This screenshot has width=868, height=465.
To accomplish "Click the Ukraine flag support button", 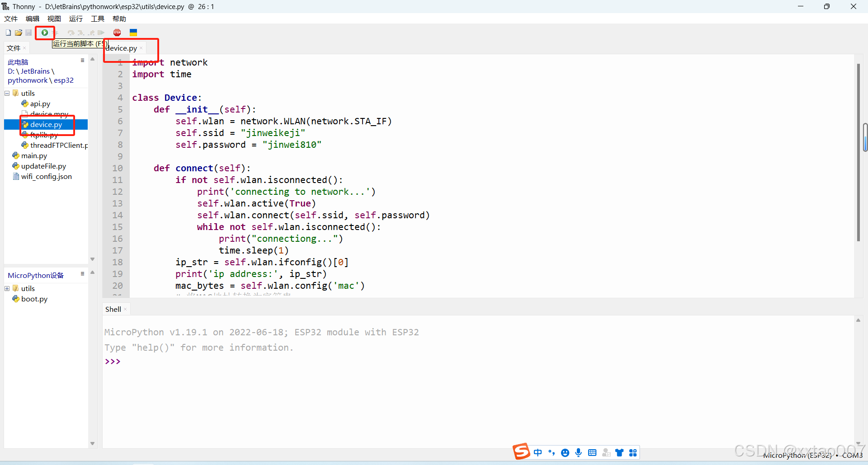I will tap(133, 33).
